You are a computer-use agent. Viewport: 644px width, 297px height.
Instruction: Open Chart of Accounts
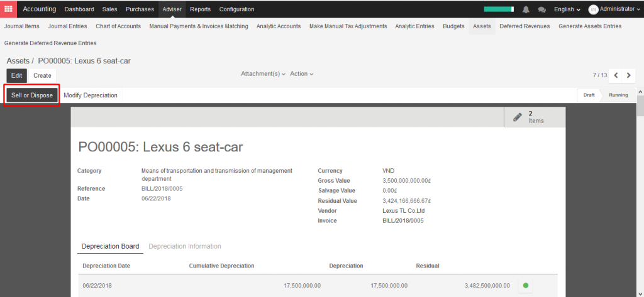[x=118, y=26]
